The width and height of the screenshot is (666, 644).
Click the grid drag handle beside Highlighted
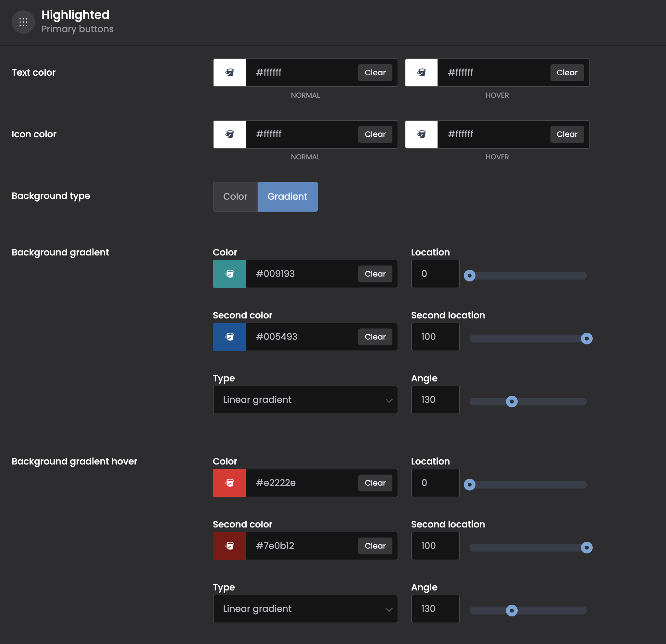pos(23,22)
